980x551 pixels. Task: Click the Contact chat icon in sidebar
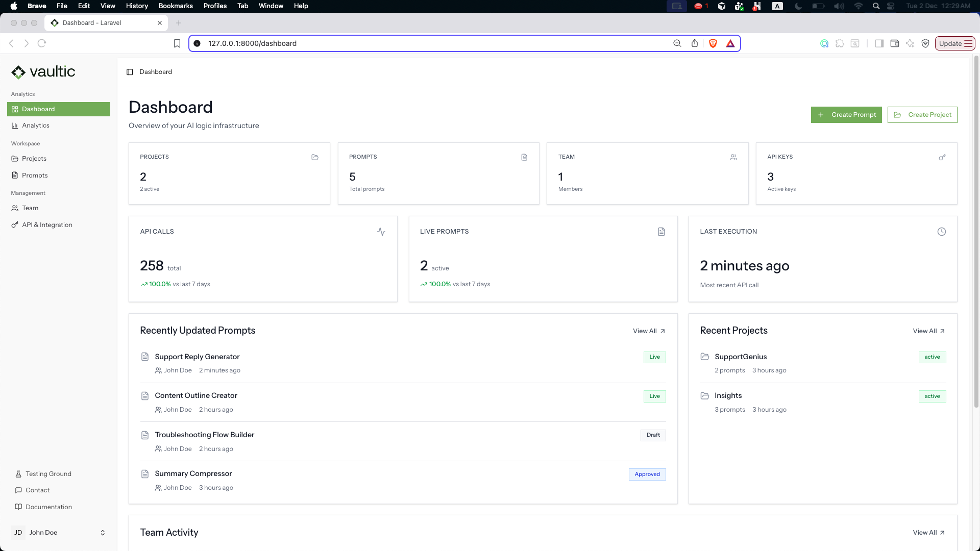(x=18, y=490)
